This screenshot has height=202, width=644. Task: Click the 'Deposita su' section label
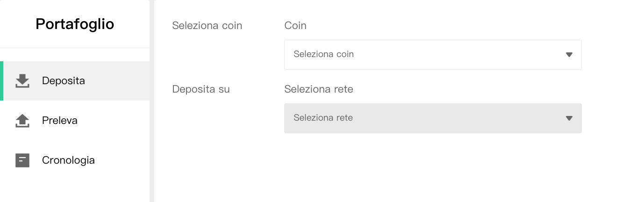(201, 89)
